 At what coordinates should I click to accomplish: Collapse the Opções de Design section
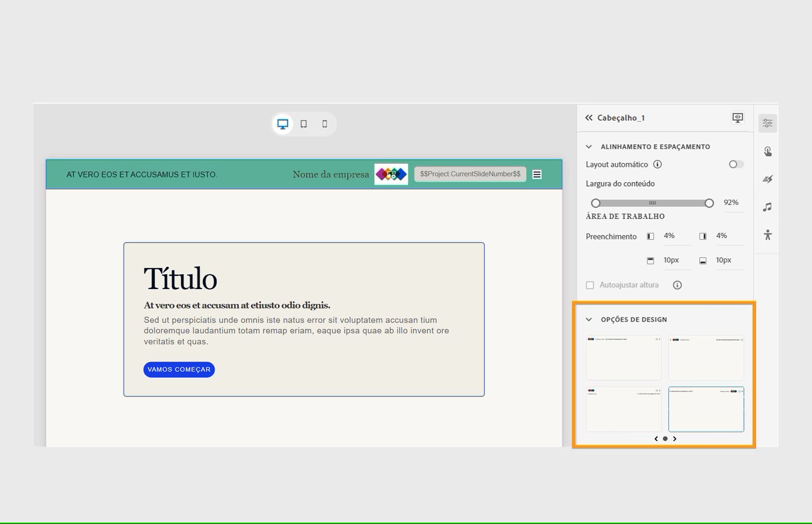(x=588, y=319)
